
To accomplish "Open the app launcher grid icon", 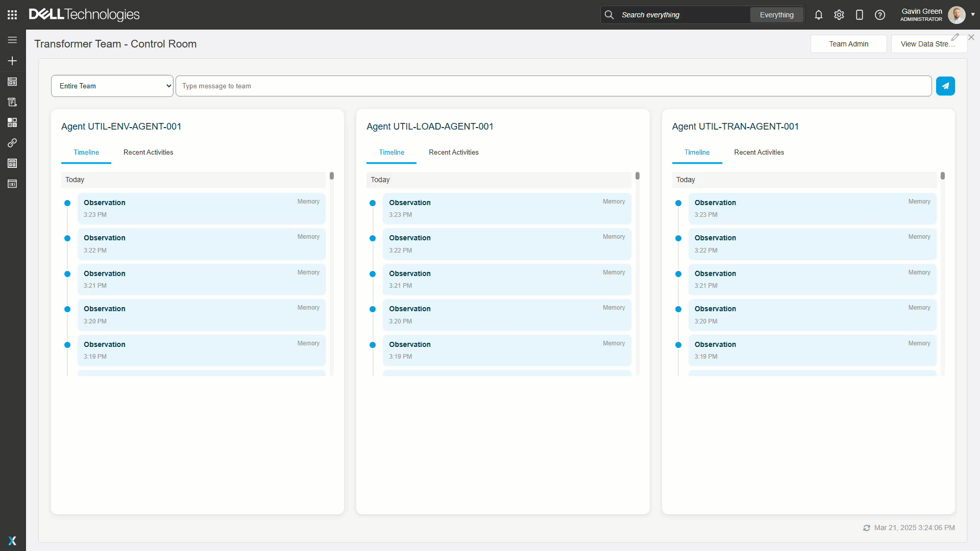I will tap(12, 15).
